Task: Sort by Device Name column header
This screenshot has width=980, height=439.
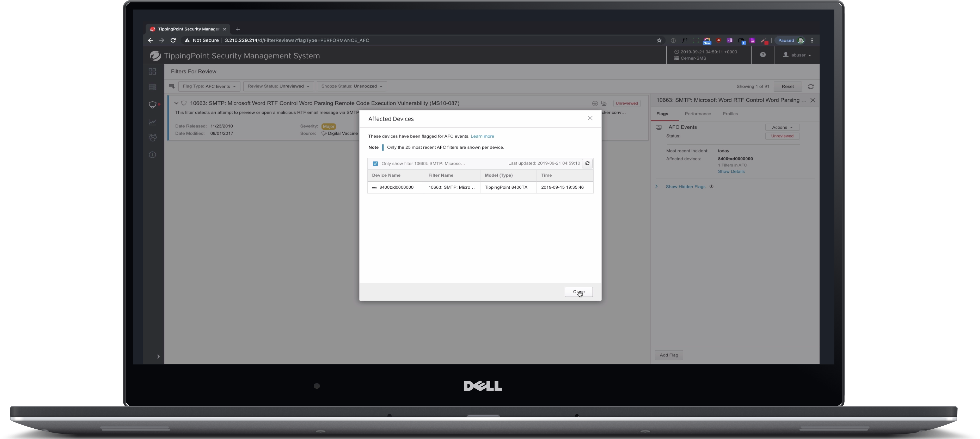Action: [395, 175]
